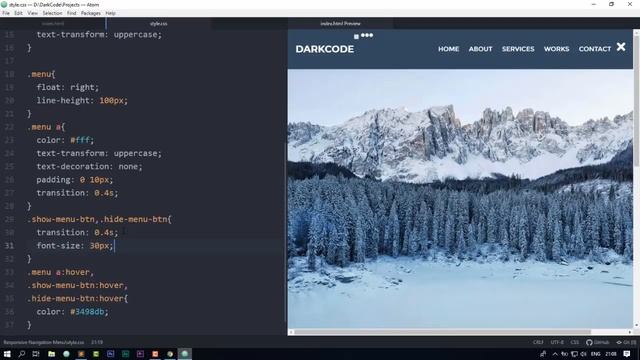The image size is (640, 360).
Task: Click the active Atom taskbar icon
Action: coord(184,354)
